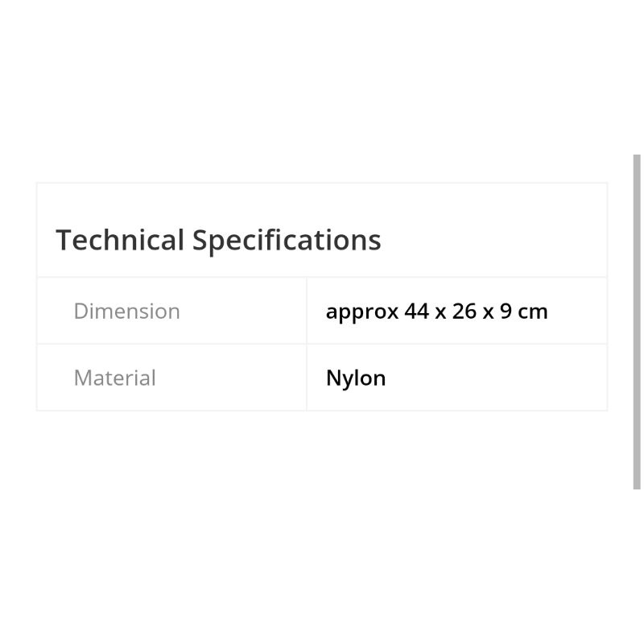Click the number "44" in the dimension value
The width and height of the screenshot is (644, 644).
pyautogui.click(x=417, y=312)
